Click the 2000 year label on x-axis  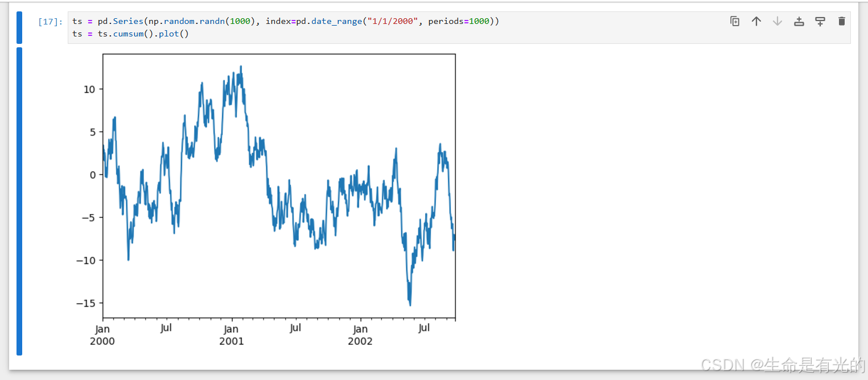point(102,341)
